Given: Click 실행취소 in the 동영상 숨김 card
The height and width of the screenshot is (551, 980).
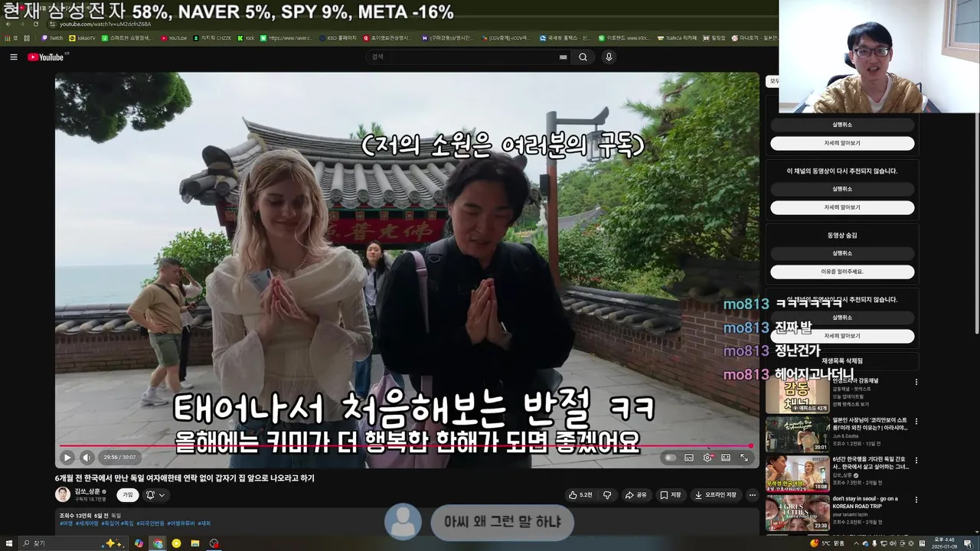Looking at the screenshot, I should click(842, 253).
